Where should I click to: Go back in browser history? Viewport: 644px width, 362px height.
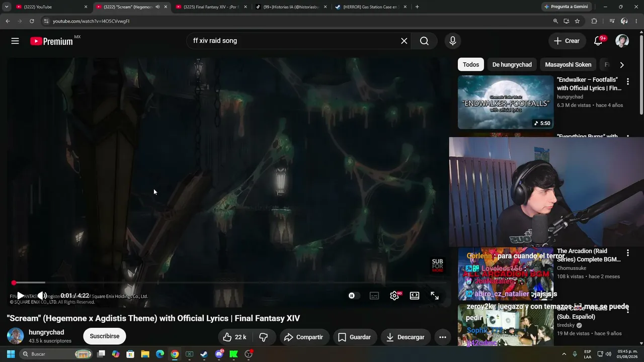8,21
